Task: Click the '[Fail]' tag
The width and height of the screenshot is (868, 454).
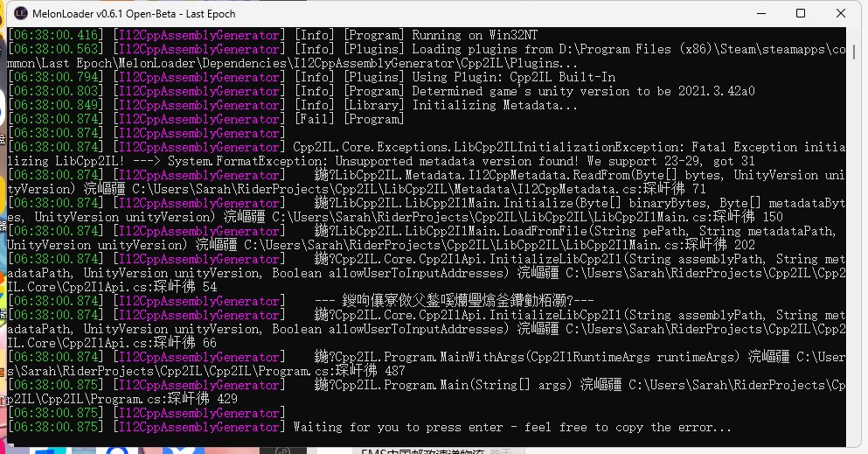Action: pyautogui.click(x=315, y=119)
